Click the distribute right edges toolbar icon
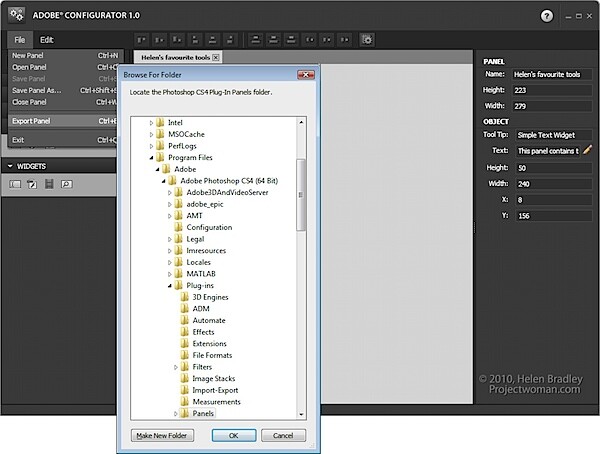Screen dimensions: 600x454 [x=345, y=39]
